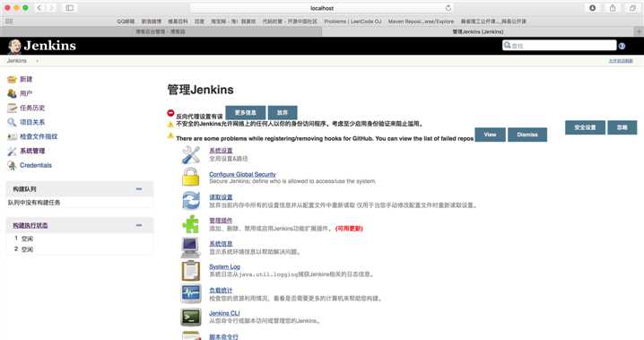Switch to the 管理Jenkins (Jenkins) tab

[478, 31]
